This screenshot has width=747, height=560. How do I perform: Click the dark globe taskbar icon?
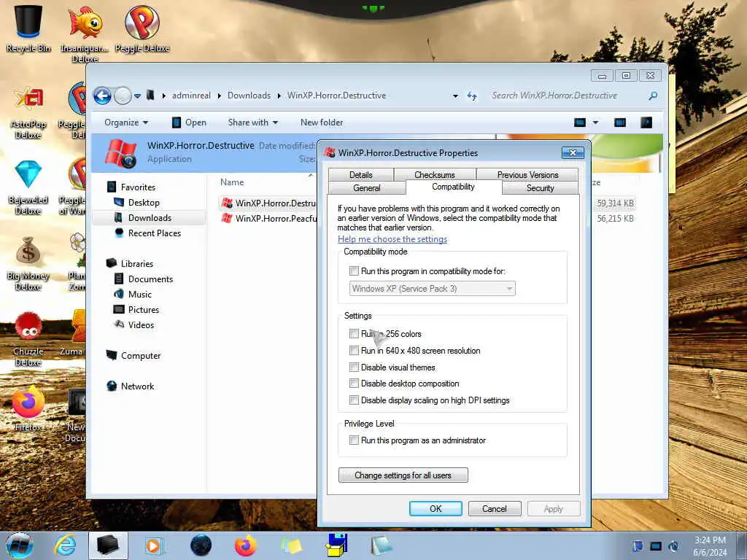click(x=201, y=545)
